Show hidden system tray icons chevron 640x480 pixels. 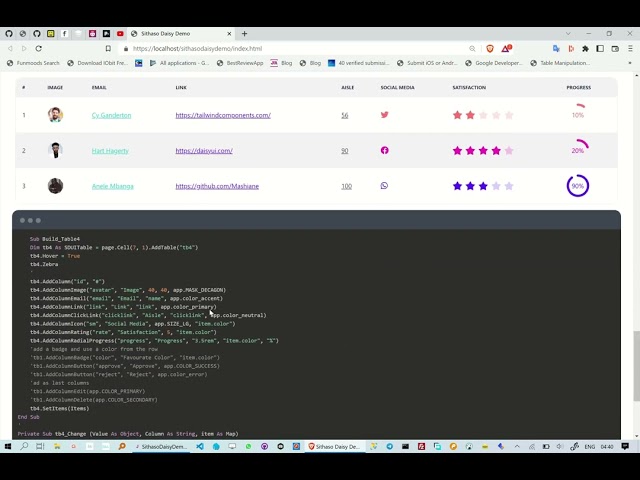(517, 447)
